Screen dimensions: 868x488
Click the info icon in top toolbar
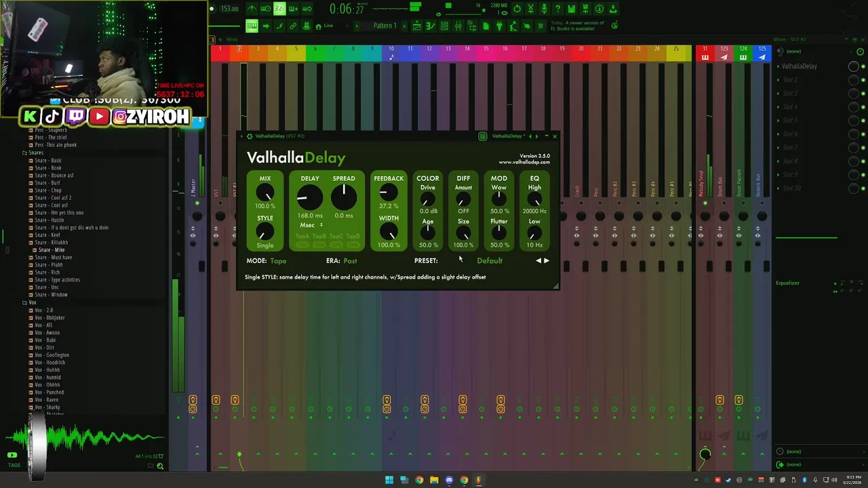pos(599,9)
